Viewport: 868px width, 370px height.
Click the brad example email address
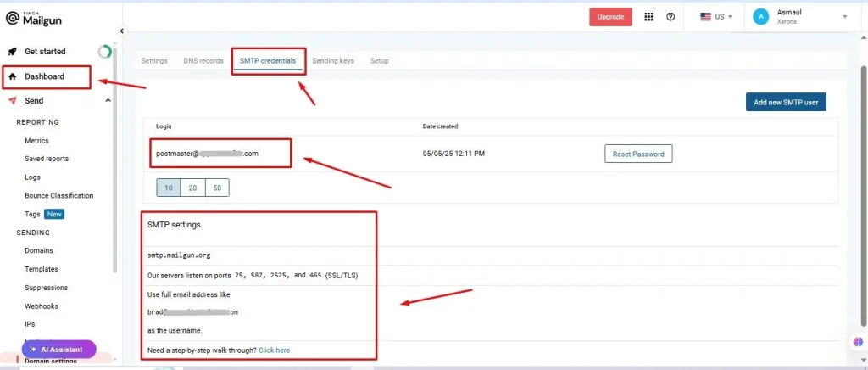pyautogui.click(x=192, y=312)
